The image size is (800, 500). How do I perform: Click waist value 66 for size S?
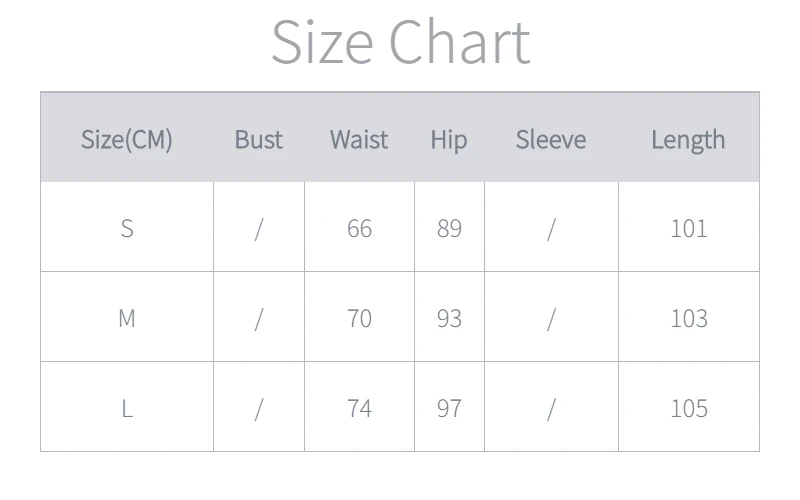[359, 228]
